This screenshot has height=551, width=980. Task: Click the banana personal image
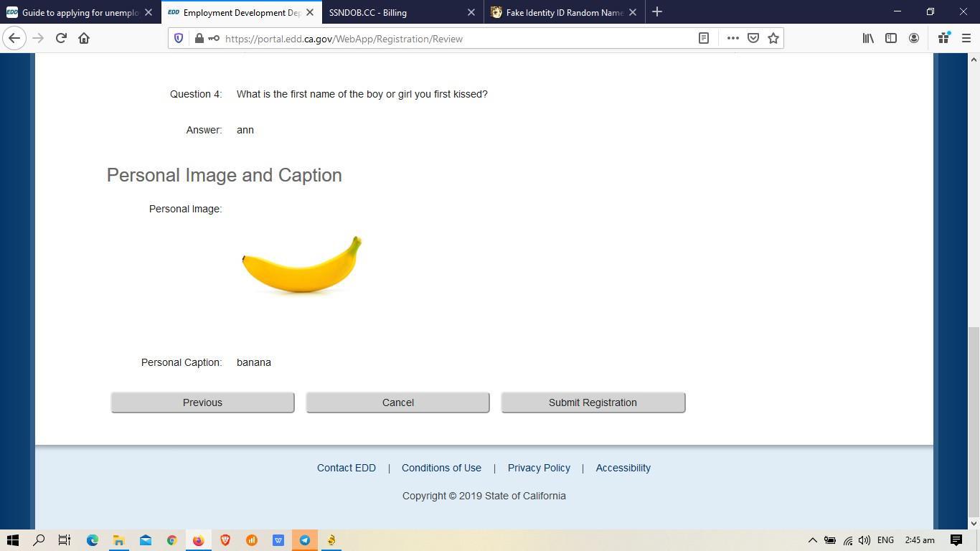tap(301, 265)
